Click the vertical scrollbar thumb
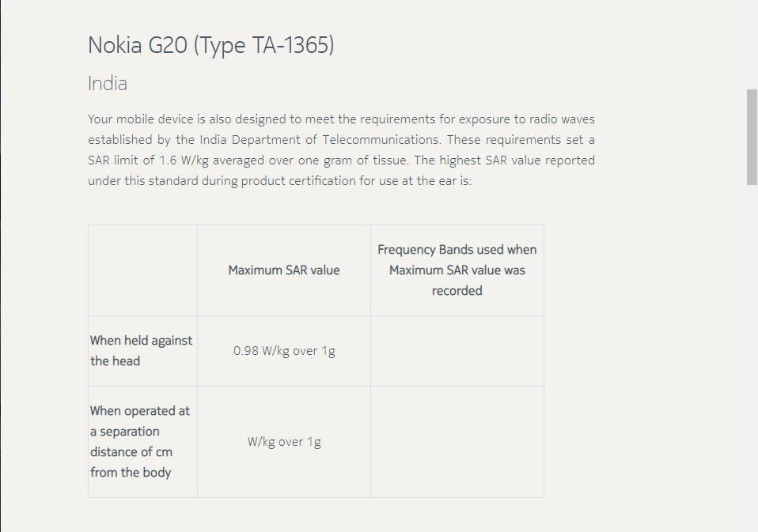 (x=752, y=137)
